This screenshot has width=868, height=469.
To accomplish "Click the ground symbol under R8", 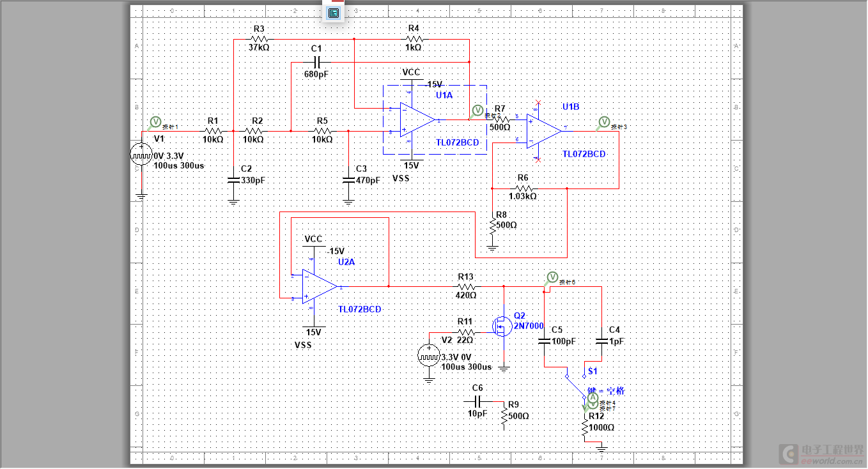I will coord(492,247).
